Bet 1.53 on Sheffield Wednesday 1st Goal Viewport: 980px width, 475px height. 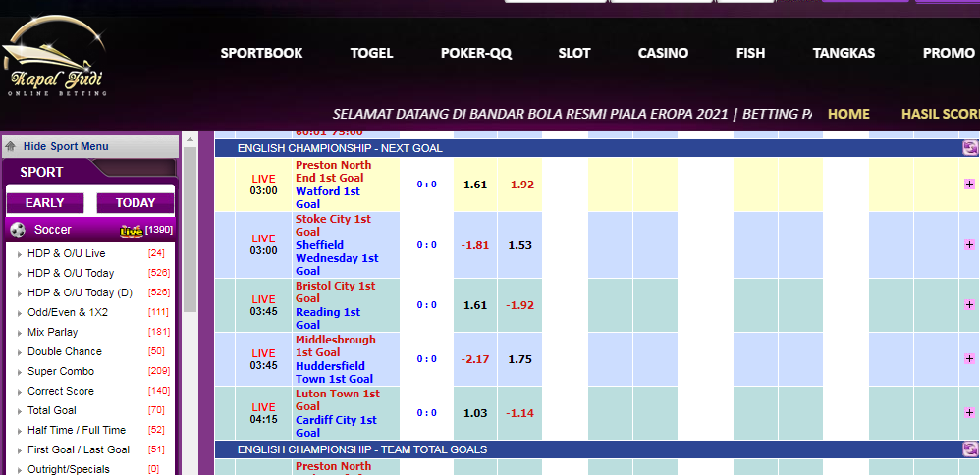point(520,245)
